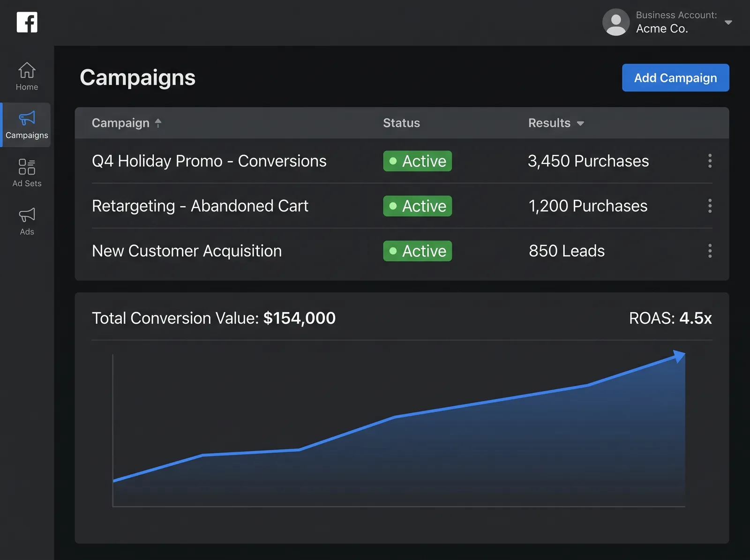The width and height of the screenshot is (750, 560).
Task: Click the Facebook logo icon
Action: pos(27,22)
